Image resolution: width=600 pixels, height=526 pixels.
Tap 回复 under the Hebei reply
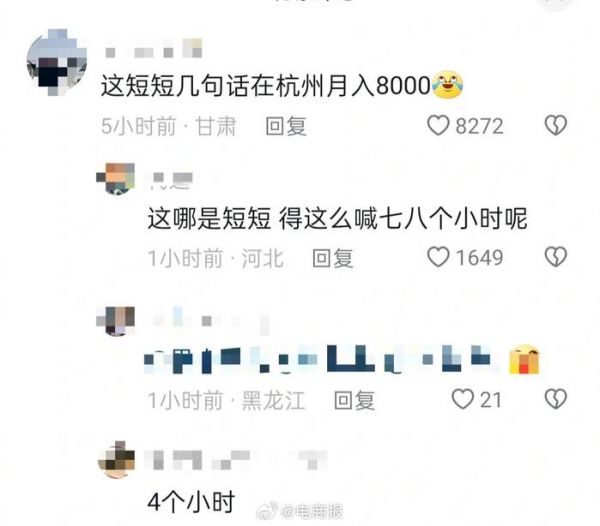click(333, 258)
